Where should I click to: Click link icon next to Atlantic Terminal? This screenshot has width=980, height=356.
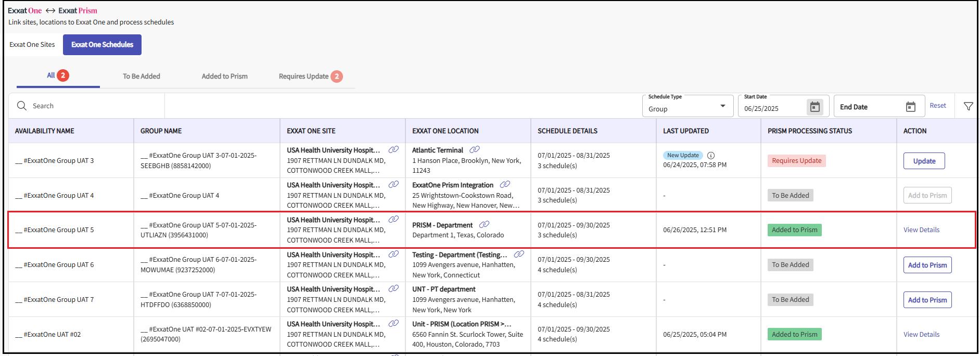pyautogui.click(x=475, y=150)
